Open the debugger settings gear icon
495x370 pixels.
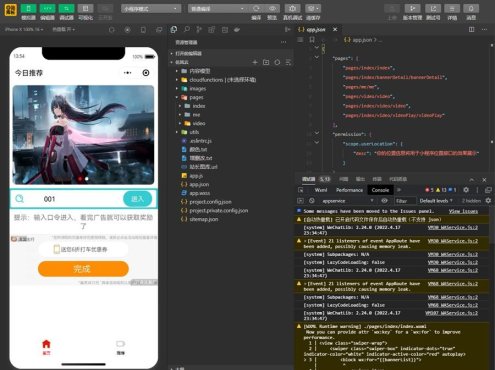click(x=466, y=190)
